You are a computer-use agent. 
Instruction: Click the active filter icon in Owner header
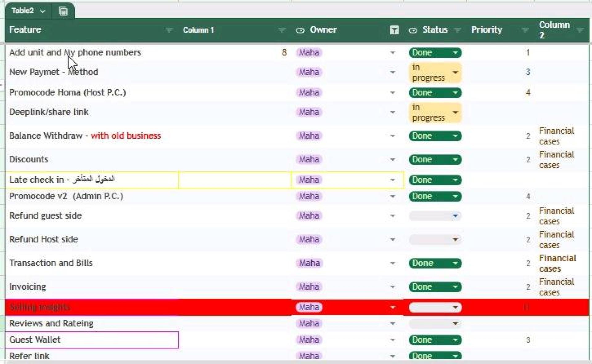point(394,30)
